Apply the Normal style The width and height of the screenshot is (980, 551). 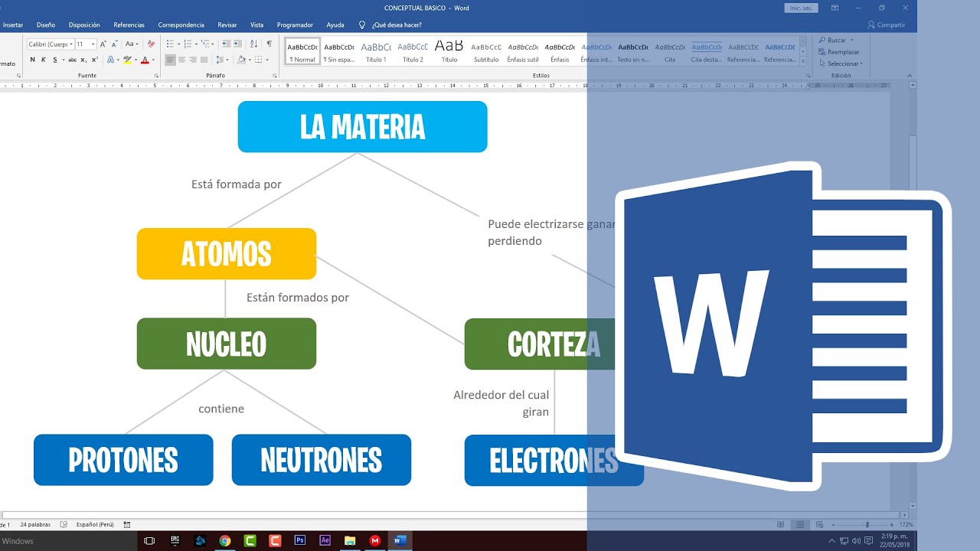(302, 51)
